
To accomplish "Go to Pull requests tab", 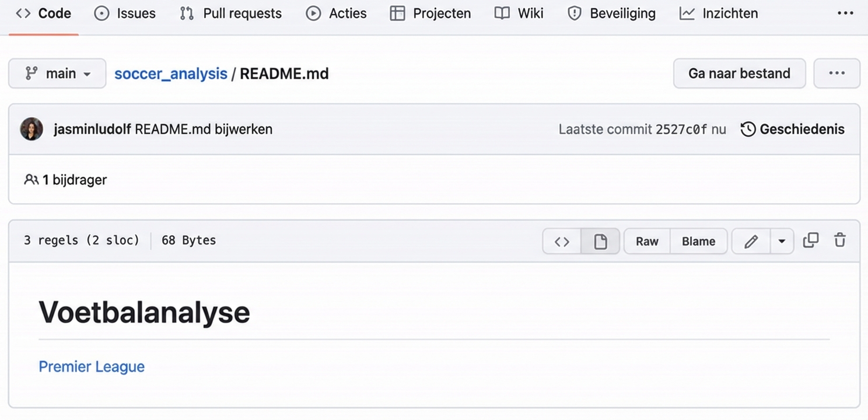I will (x=231, y=13).
